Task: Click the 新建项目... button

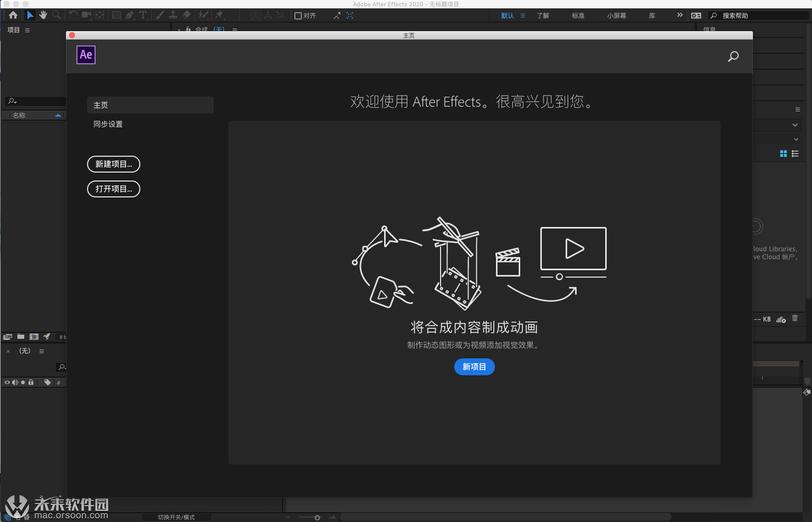Action: (113, 164)
